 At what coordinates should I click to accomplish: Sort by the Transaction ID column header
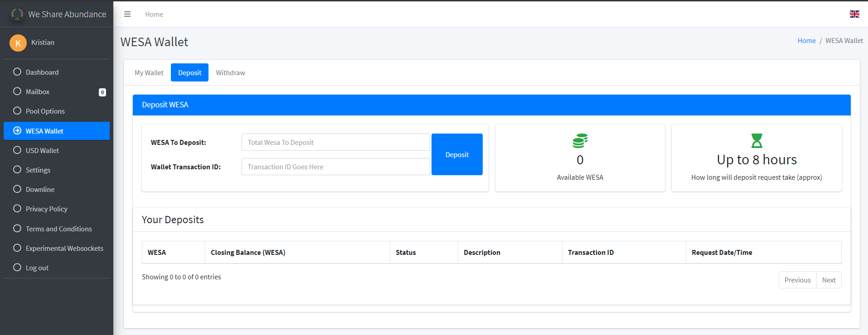[x=624, y=252]
